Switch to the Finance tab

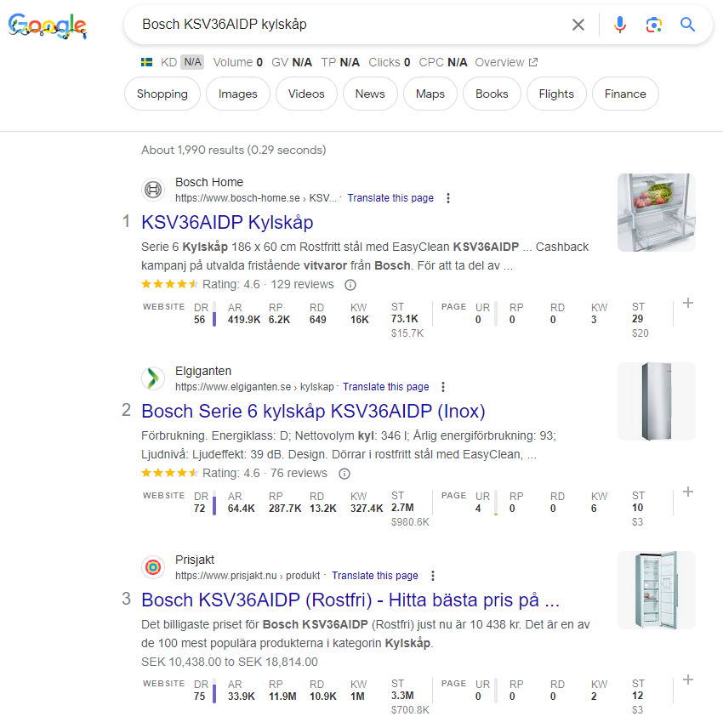625,94
